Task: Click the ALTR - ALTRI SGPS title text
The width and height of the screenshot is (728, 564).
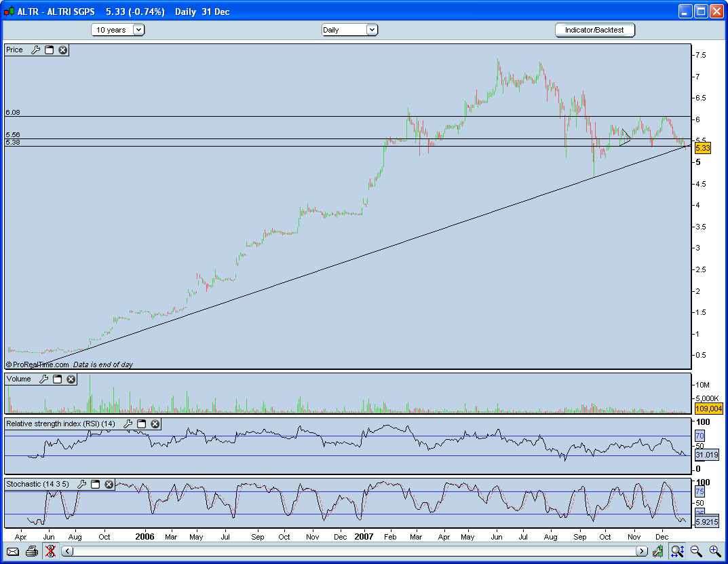Action: [x=56, y=12]
